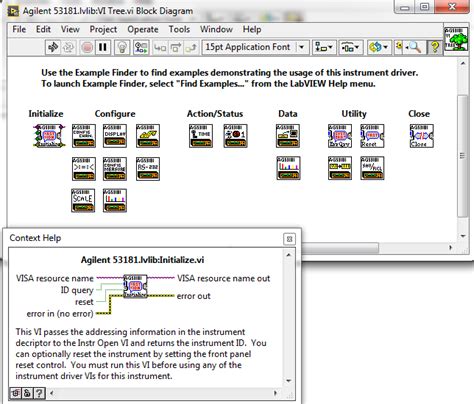Open the Edit menu
The width and height of the screenshot is (474, 404).
[43, 29]
